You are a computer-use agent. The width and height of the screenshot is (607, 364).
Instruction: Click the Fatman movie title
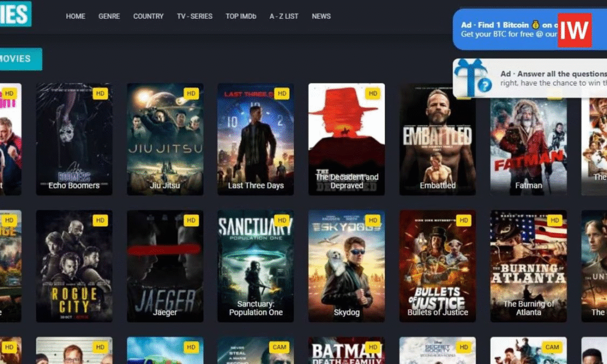pos(528,186)
